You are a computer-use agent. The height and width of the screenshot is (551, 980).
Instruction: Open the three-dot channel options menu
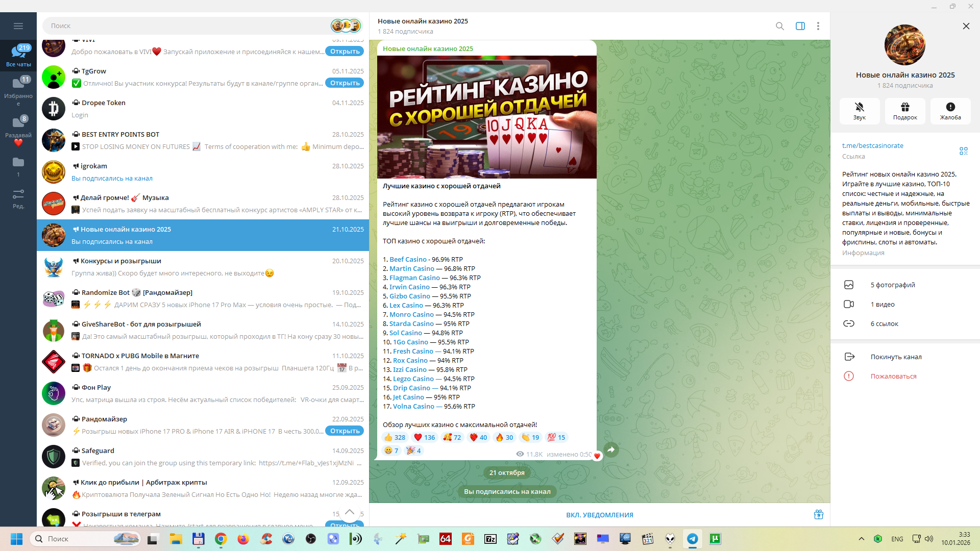818,26
